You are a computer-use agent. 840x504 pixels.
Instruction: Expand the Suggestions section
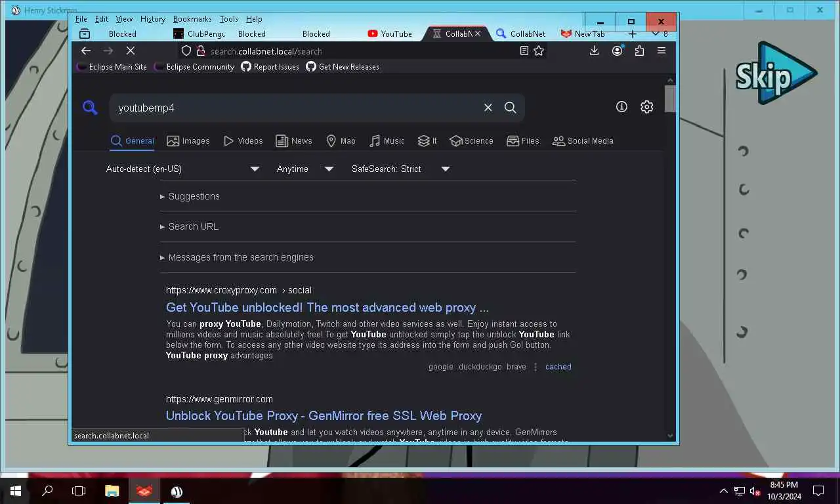coord(190,196)
